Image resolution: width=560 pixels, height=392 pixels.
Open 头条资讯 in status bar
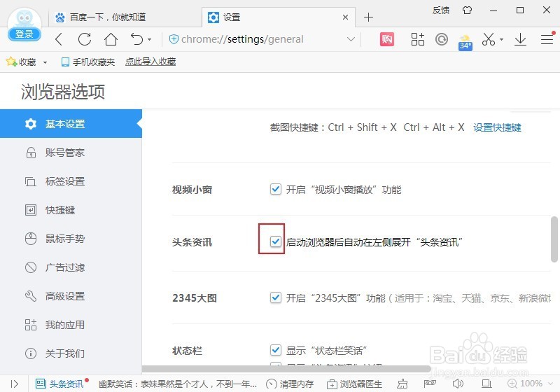coord(60,384)
